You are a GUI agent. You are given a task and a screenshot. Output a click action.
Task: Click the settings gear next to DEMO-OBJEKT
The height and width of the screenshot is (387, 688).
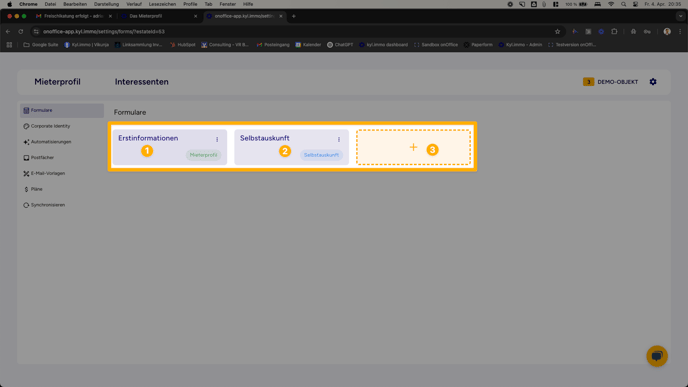653,82
